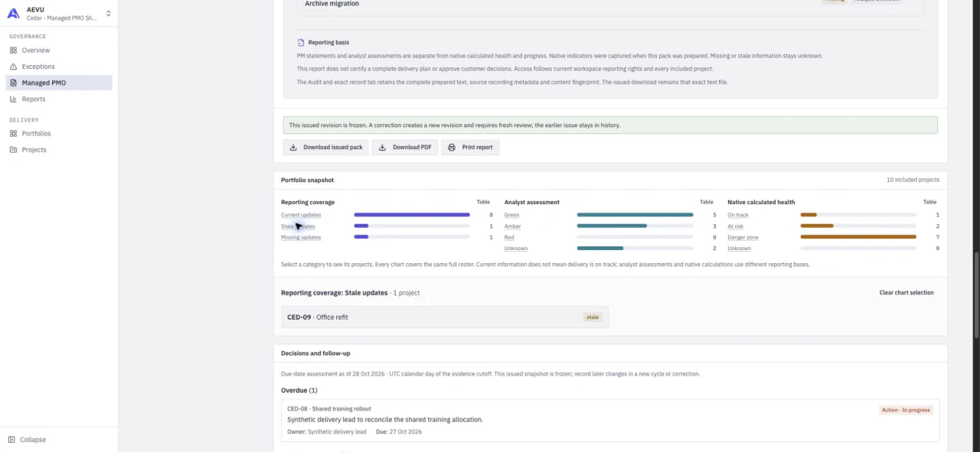This screenshot has height=452, width=980.
Task: Click the stale status badge
Action: tap(593, 317)
